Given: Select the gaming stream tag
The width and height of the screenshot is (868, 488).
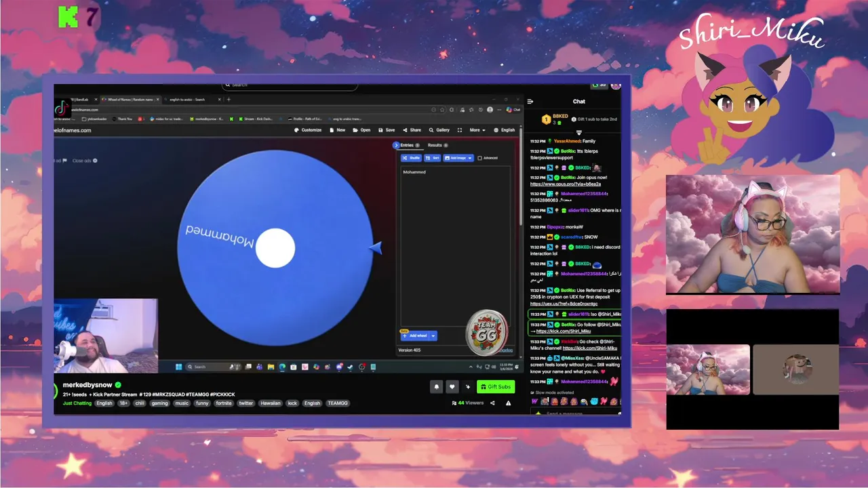Looking at the screenshot, I should coord(160,403).
